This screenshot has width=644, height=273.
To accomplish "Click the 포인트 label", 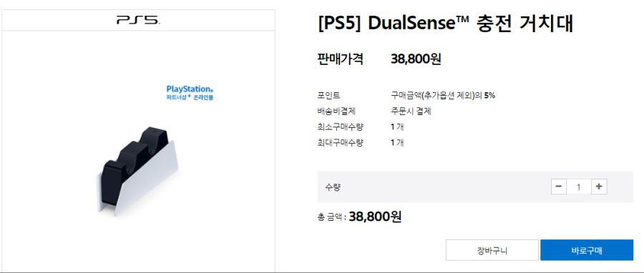I will point(328,96).
